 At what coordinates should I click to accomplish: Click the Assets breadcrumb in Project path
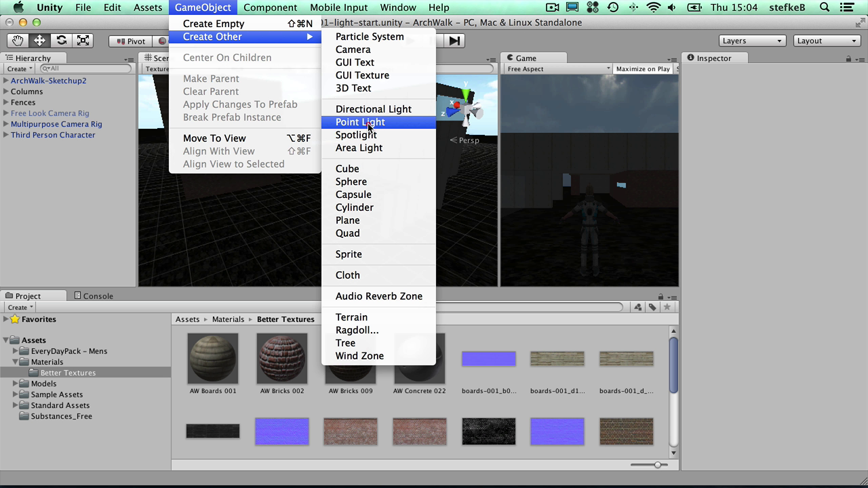[187, 319]
